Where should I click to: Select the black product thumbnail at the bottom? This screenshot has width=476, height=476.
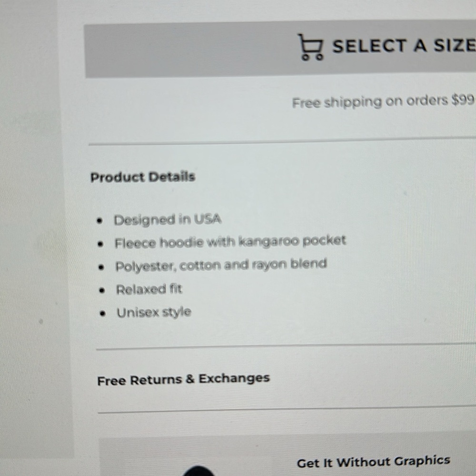(x=198, y=471)
